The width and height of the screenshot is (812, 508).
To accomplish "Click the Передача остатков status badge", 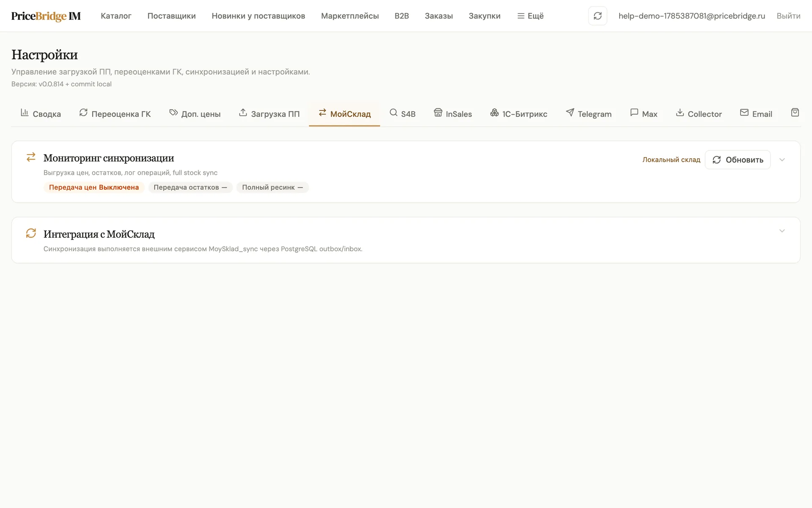I will tap(190, 187).
